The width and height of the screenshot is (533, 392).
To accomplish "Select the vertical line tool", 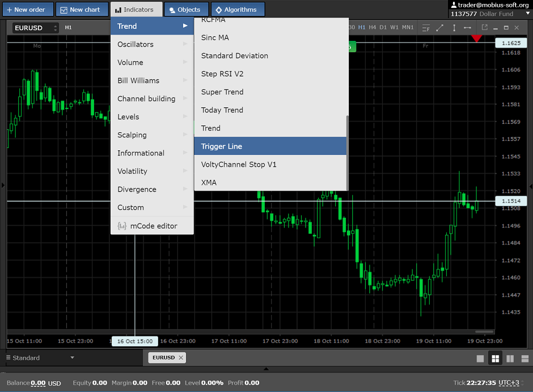I will pyautogui.click(x=454, y=28).
